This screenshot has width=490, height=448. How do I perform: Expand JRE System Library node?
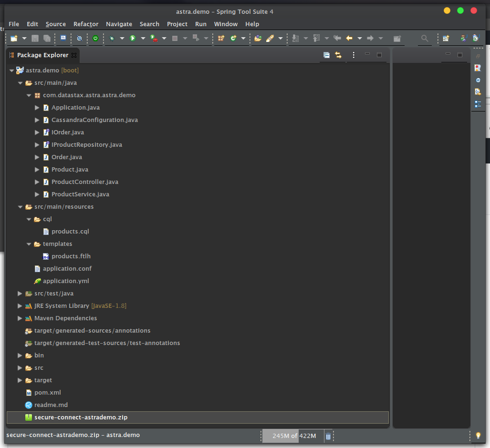pos(20,306)
